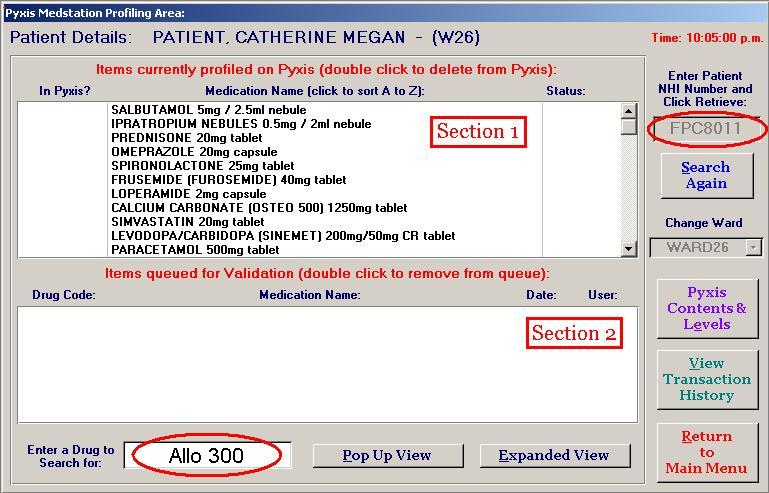
Task: Return to Main Menu
Action: coord(707,452)
